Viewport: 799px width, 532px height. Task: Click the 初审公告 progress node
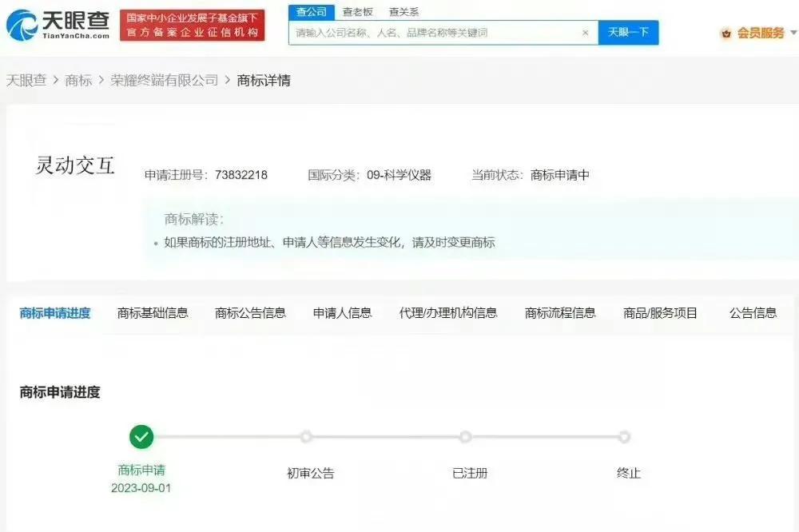click(x=306, y=437)
